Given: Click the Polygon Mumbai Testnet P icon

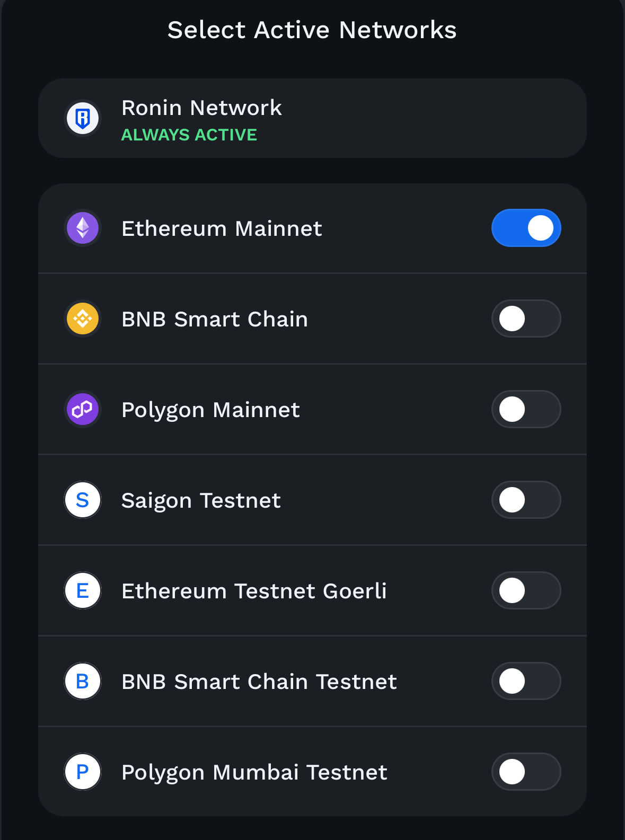Looking at the screenshot, I should (x=83, y=772).
